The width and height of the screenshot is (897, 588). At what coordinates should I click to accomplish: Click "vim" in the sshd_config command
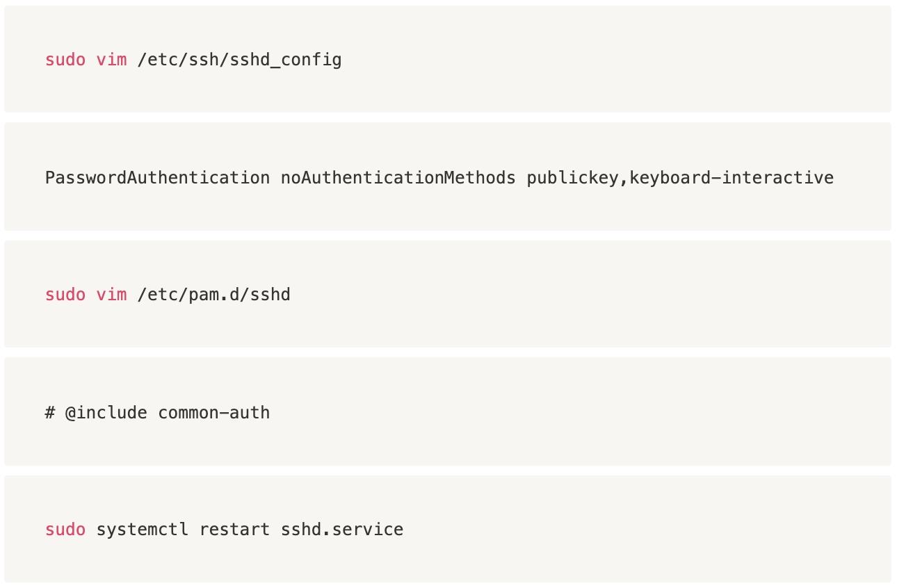click(111, 60)
